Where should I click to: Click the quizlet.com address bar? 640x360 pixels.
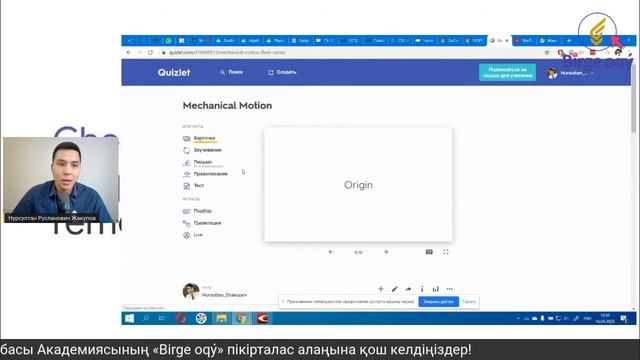point(351,53)
